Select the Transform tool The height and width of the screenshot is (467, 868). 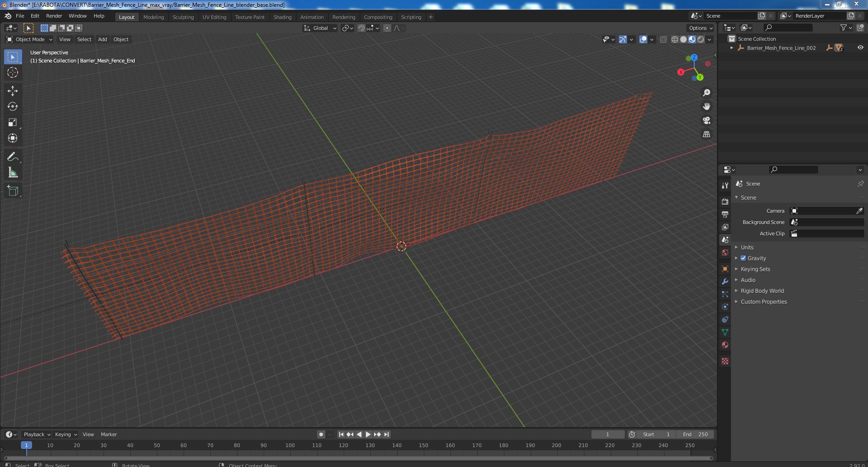click(x=13, y=138)
